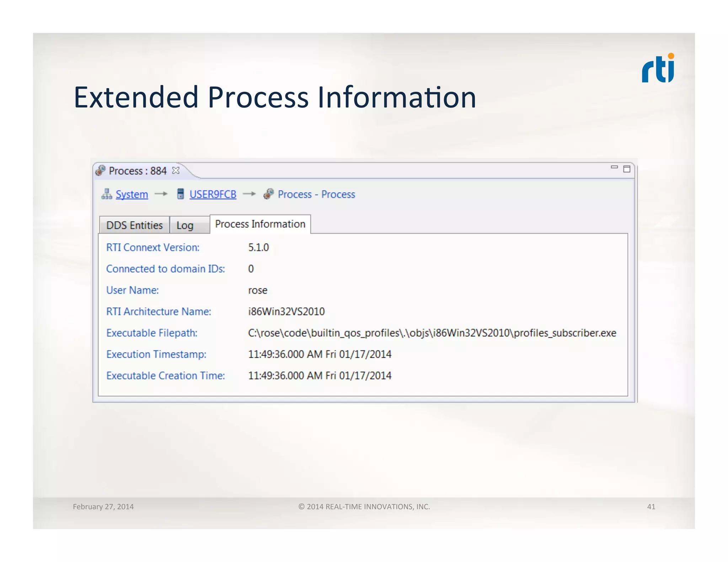Open the System breadcrumb link
Screen dimensions: 728x562
(x=132, y=194)
